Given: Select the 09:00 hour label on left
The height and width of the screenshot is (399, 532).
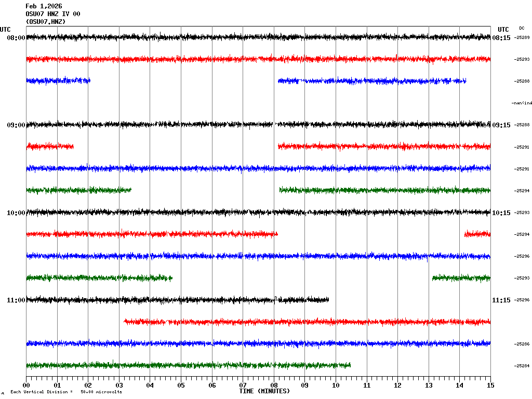Looking at the screenshot, I should tap(16, 125).
